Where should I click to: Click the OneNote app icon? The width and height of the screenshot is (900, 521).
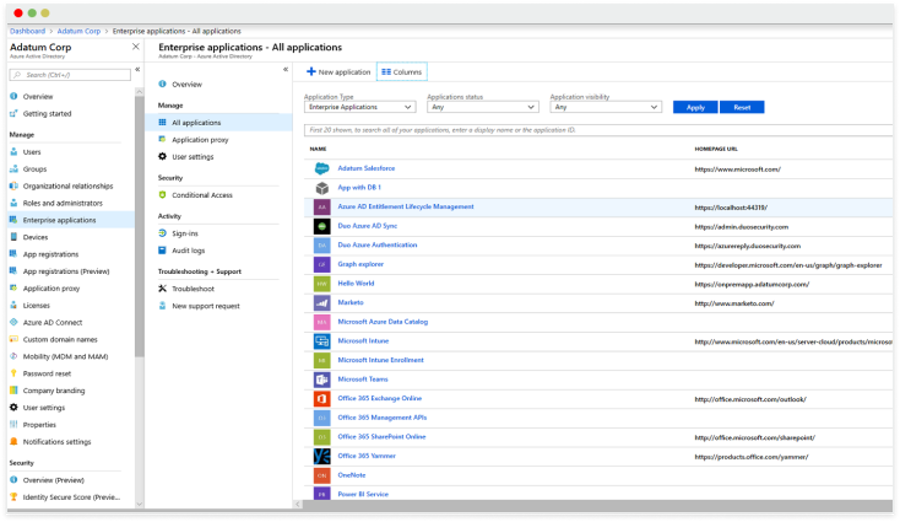pyautogui.click(x=322, y=476)
